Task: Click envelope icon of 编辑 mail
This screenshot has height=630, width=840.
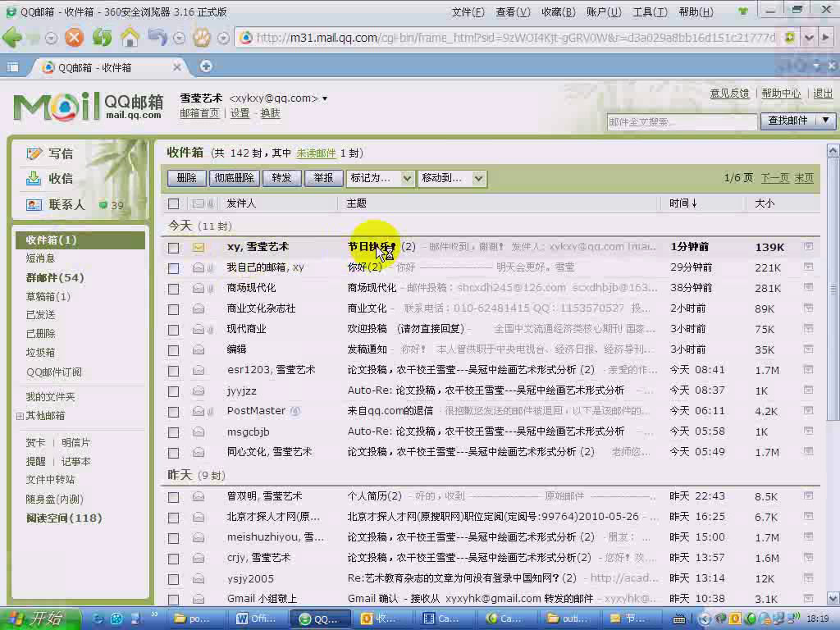Action: 199,349
